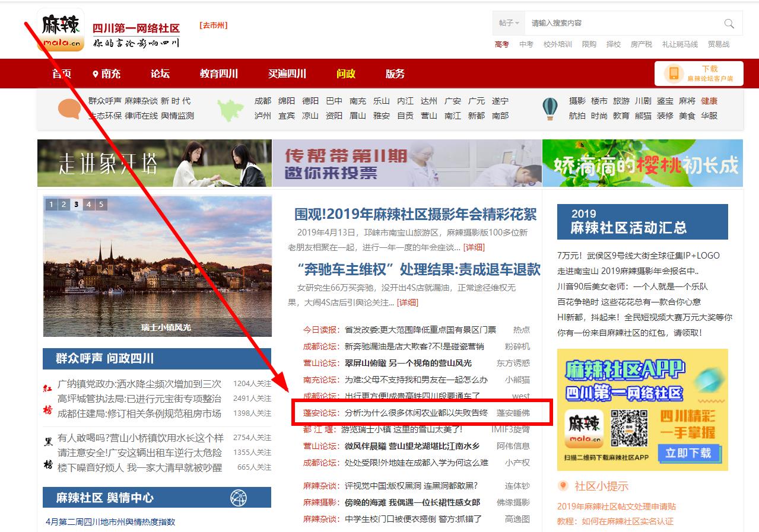Open 傍晚的海滩 我偶遇一位长裙性感女郎

pyautogui.click(x=412, y=502)
